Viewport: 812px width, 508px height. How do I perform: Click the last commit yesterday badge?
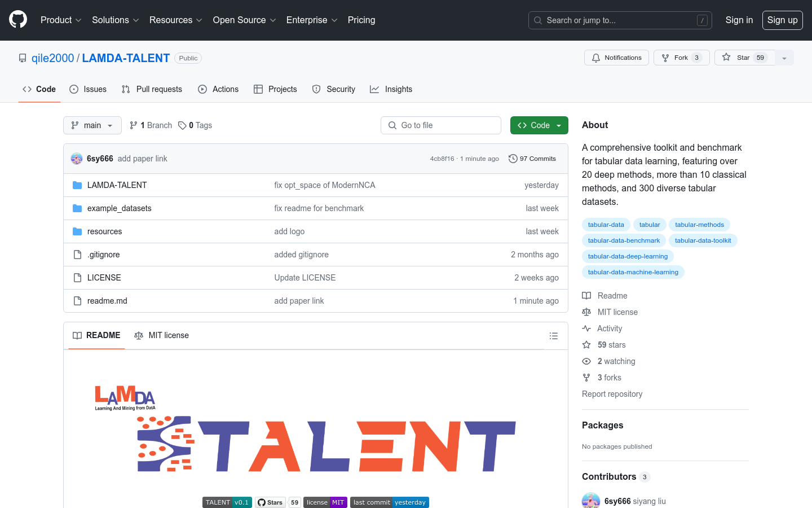[x=390, y=502]
